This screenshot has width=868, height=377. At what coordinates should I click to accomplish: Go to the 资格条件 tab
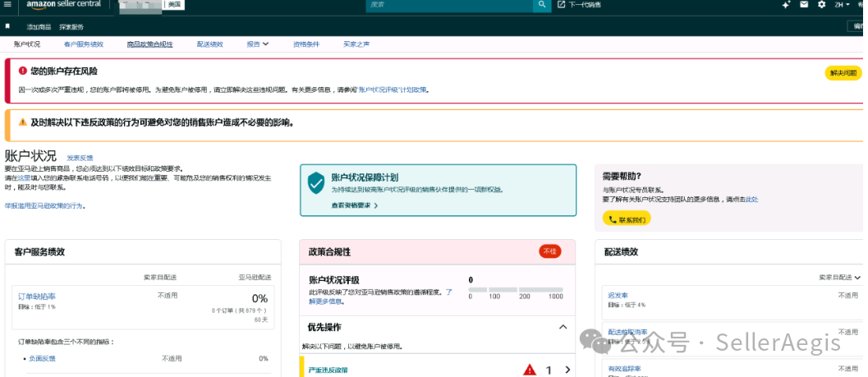[306, 44]
